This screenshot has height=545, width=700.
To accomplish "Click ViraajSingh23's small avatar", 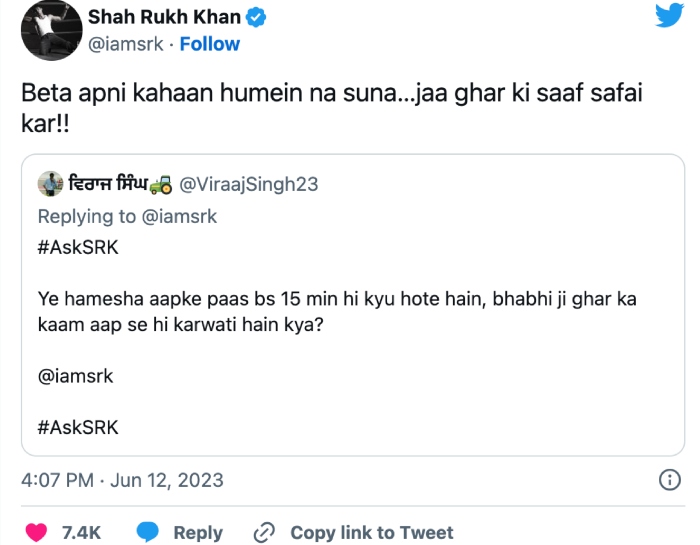I will [x=51, y=184].
